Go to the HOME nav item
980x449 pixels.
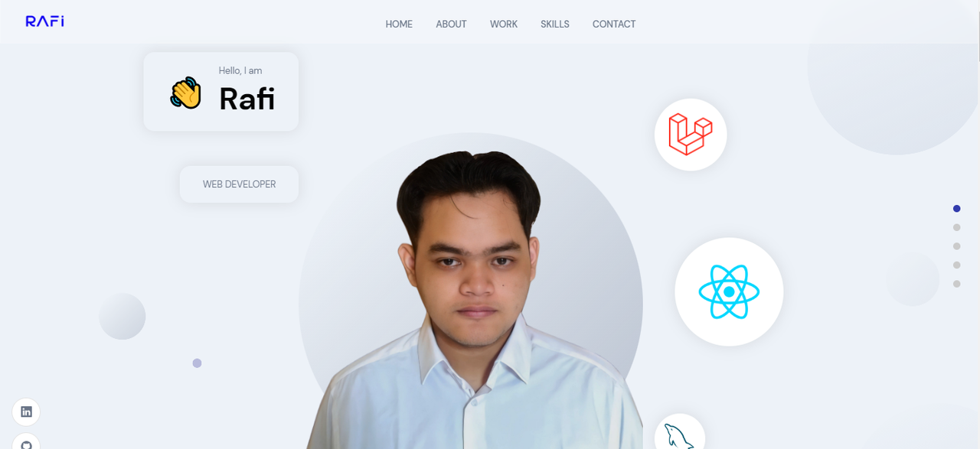pos(399,24)
